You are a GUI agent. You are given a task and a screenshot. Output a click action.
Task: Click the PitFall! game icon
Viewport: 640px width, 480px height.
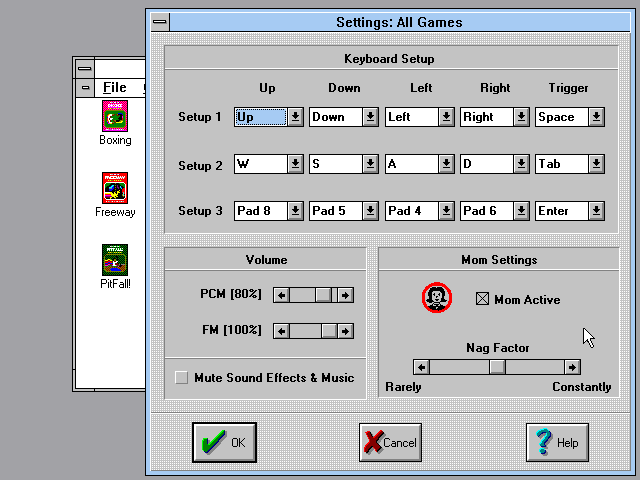(115, 260)
